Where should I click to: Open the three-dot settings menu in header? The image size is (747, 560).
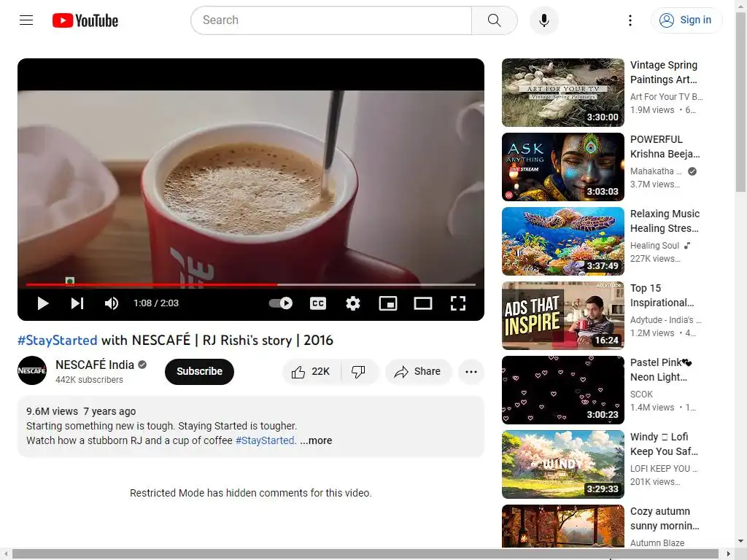click(630, 20)
